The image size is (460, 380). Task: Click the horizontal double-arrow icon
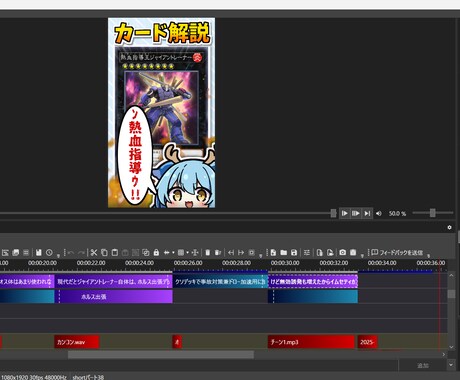[x=167, y=253]
